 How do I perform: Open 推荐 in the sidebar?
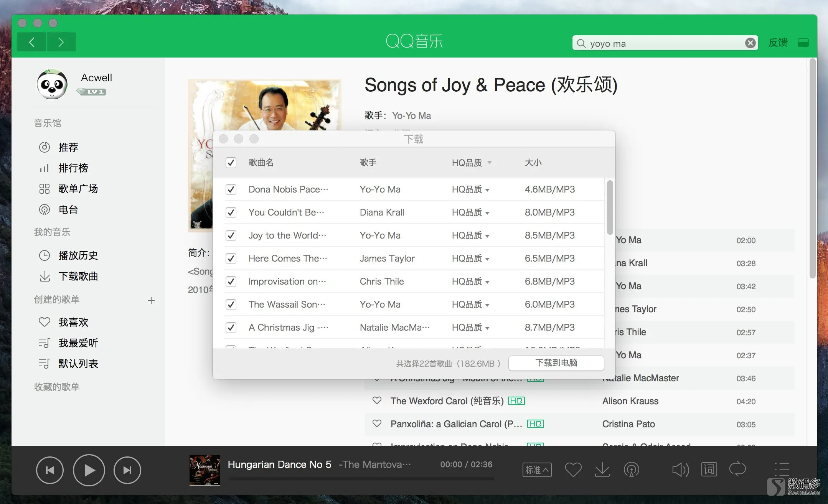coord(68,147)
